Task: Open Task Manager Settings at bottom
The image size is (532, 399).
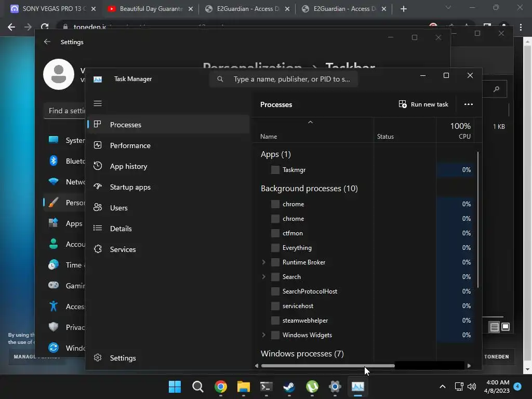Action: click(x=168, y=358)
